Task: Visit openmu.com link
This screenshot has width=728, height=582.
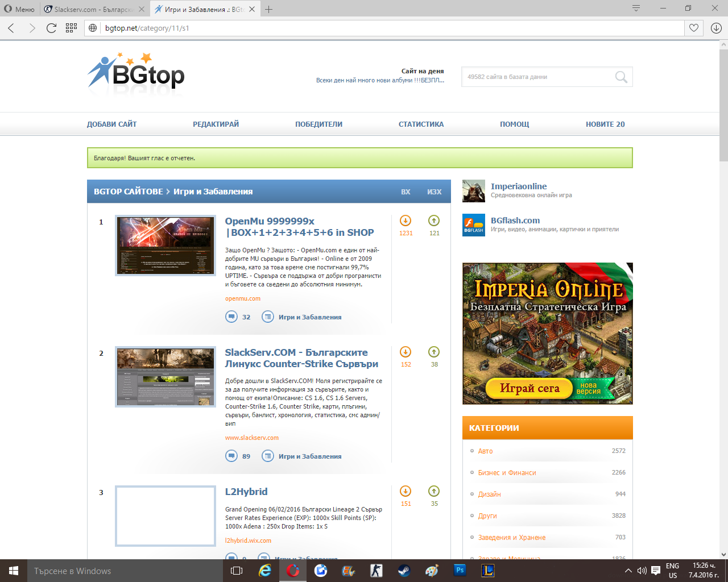Action: tap(243, 298)
